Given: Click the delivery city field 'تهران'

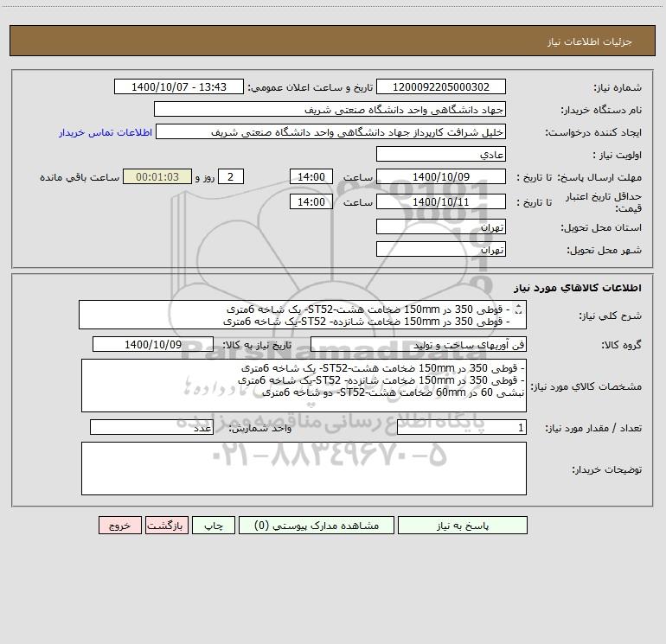Looking at the screenshot, I should [x=441, y=249].
